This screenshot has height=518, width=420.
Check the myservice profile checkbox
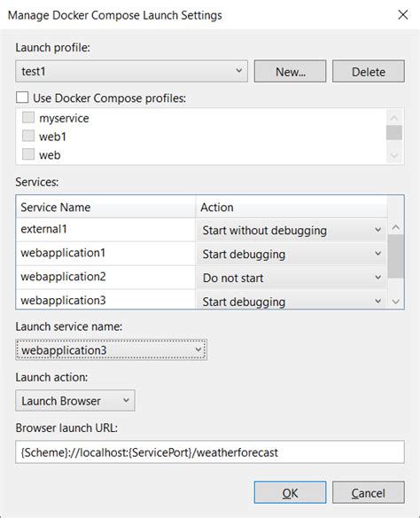point(28,118)
